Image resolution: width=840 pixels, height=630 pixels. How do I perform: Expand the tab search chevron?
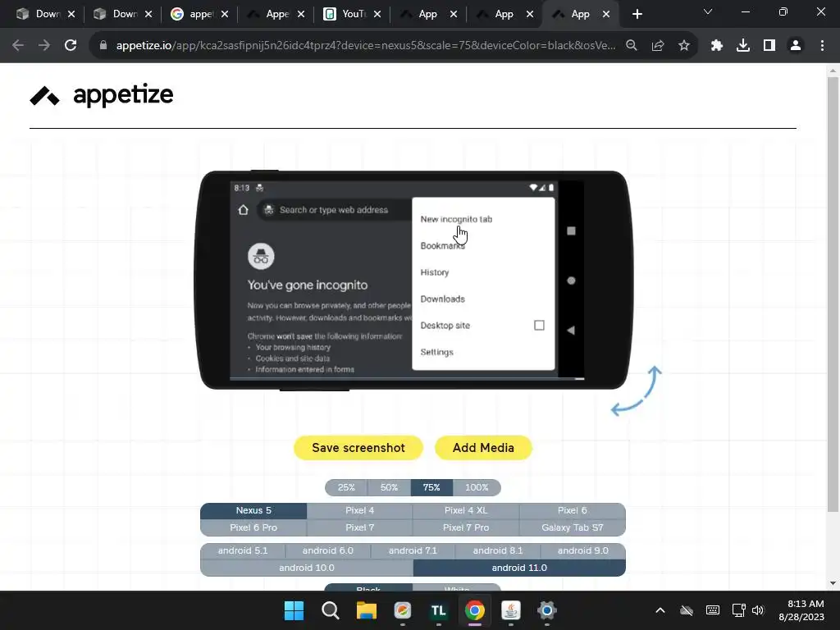(708, 11)
